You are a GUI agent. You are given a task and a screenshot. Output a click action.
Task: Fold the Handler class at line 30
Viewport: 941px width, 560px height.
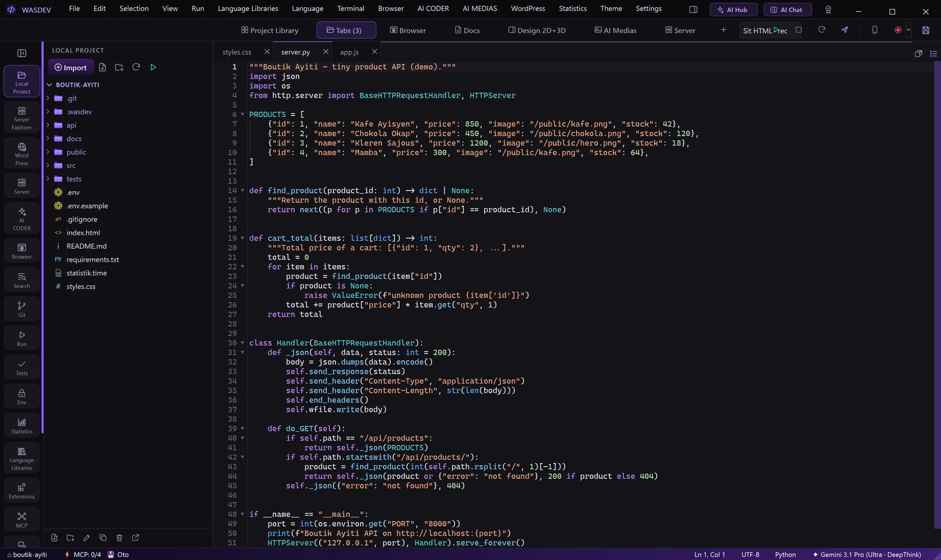coord(243,343)
